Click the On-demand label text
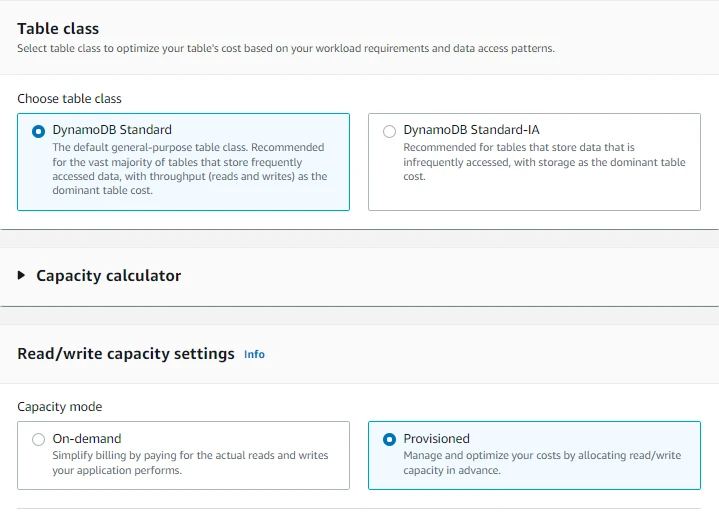Viewport: 719px width, 529px height. tap(87, 439)
